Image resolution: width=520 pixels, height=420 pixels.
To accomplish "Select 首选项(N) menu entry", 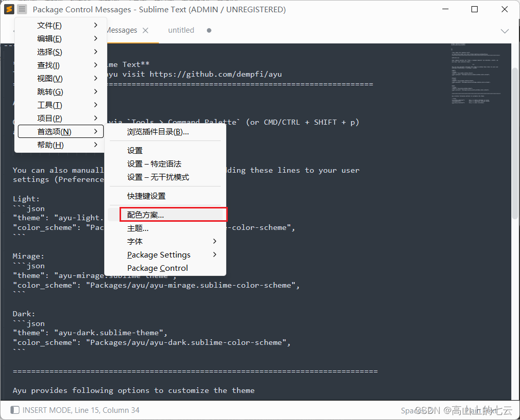I will click(x=61, y=131).
